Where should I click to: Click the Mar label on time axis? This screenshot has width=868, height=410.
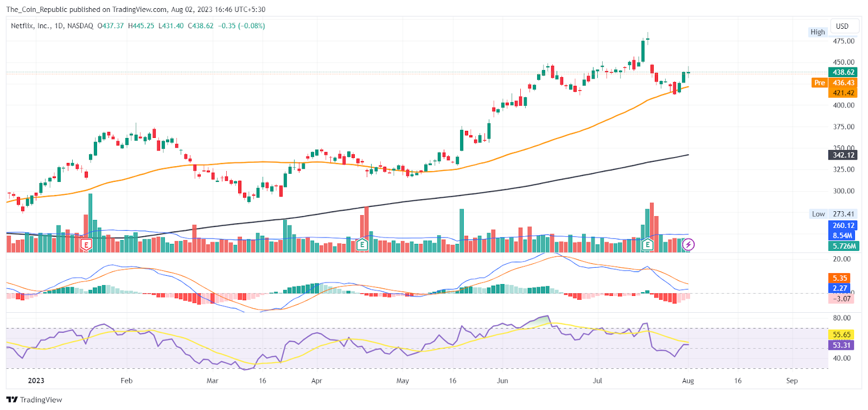point(212,381)
